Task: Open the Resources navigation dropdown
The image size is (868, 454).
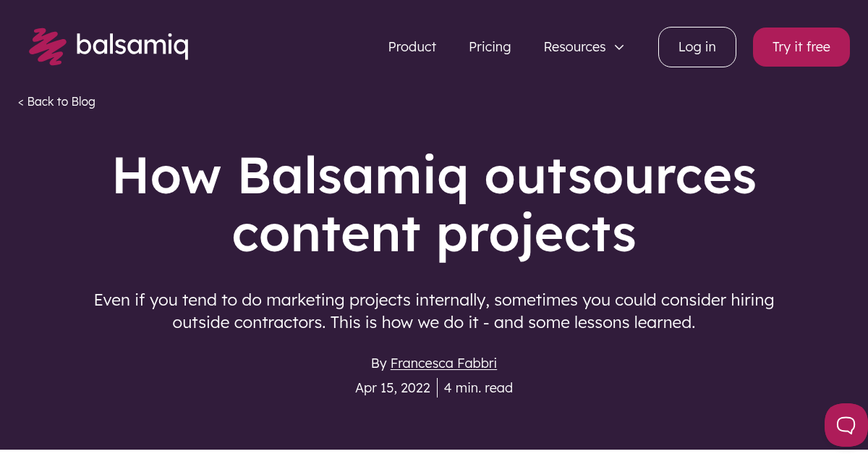Action: 575,47
